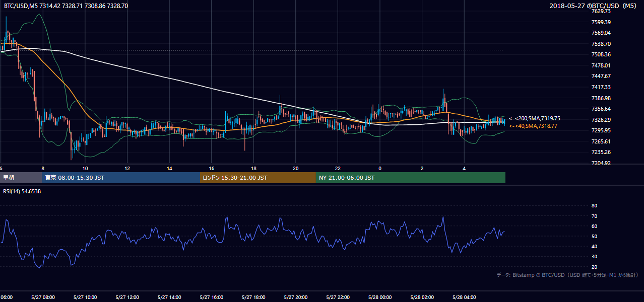This screenshot has width=644, height=302.
Task: Click the Bitstamp data source credit text
Action: pos(567,275)
